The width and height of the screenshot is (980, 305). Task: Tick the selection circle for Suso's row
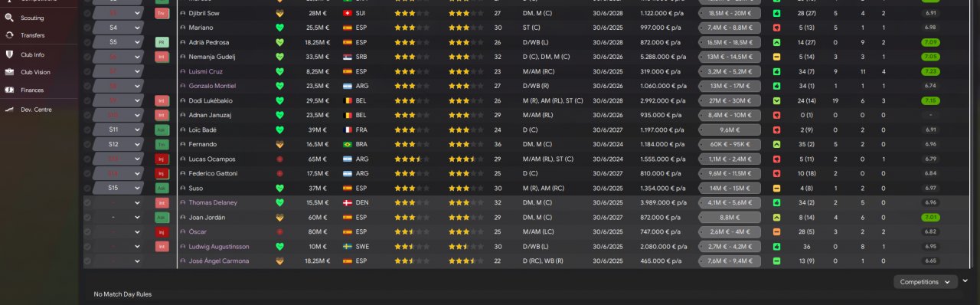pos(87,188)
